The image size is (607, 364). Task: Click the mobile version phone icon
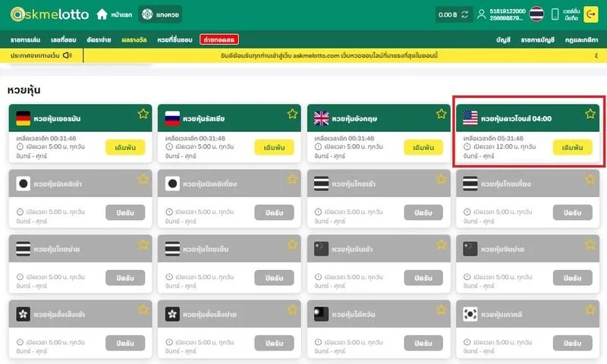click(555, 14)
